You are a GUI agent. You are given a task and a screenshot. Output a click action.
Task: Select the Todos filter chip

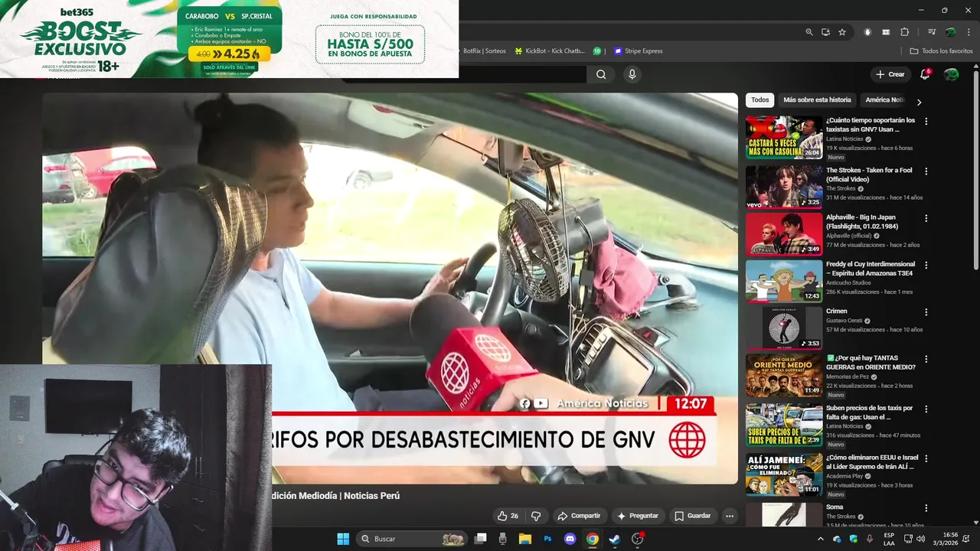(759, 100)
